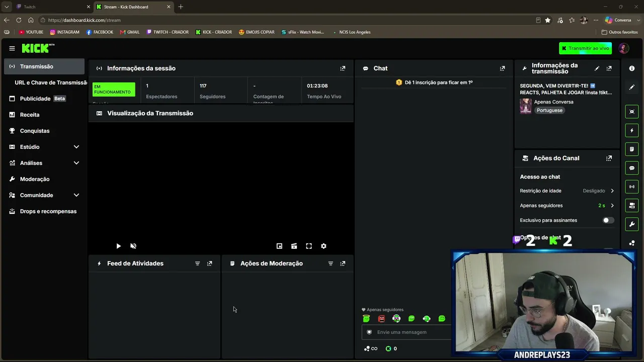Click the Portuguese language tag
Screen dimensions: 644x362
coord(549,110)
